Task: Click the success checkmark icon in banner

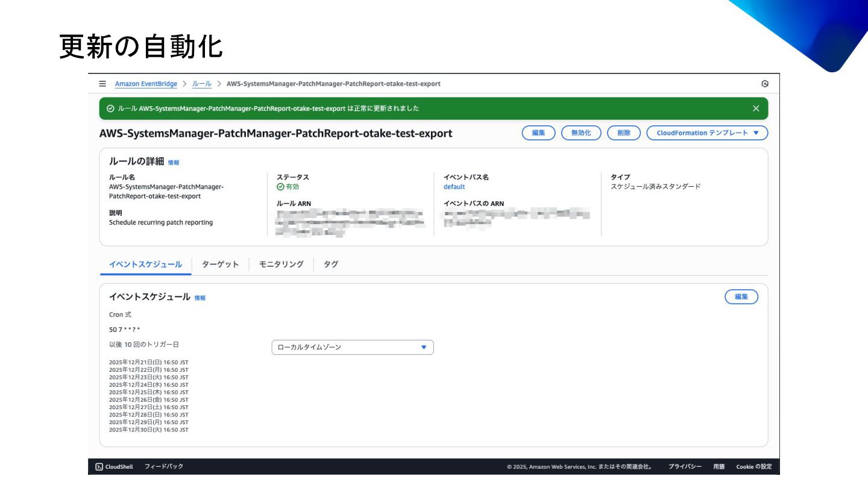Action: [110, 108]
